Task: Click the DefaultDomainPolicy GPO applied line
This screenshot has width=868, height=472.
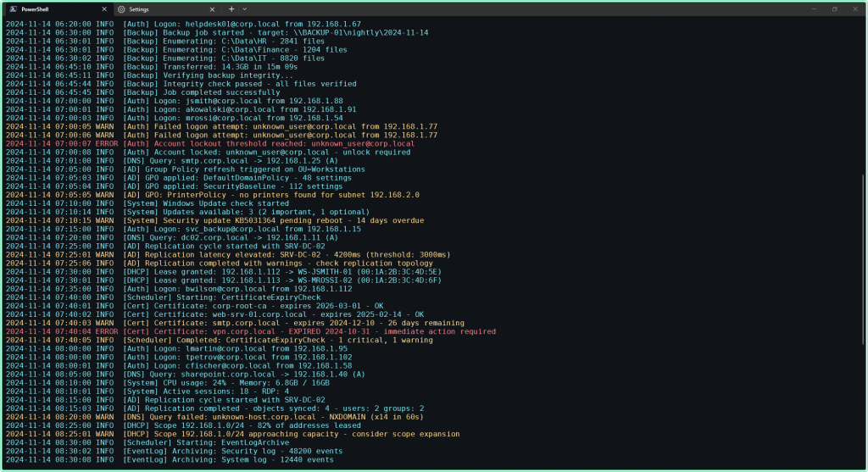Action: point(179,178)
